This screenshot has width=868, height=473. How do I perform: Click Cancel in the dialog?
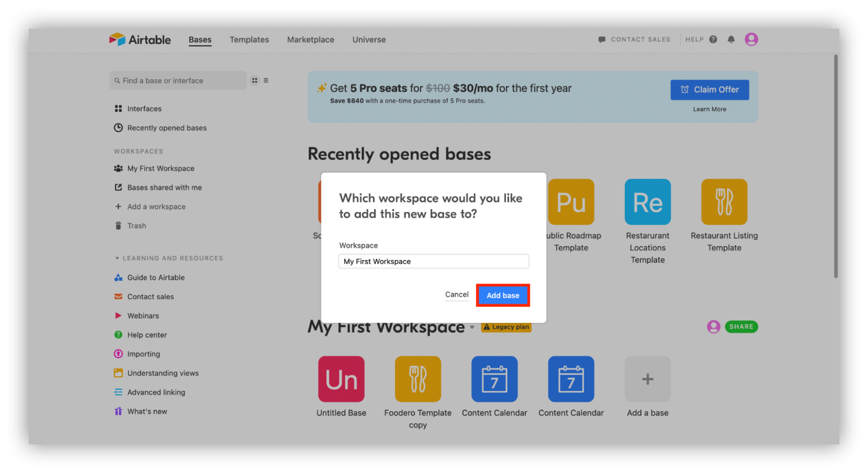tap(457, 295)
